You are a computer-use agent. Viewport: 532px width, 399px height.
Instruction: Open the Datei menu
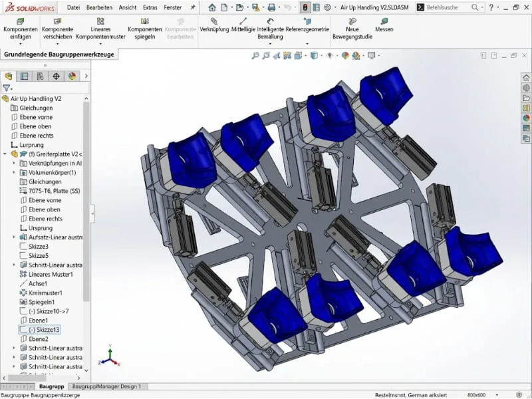[x=73, y=7]
